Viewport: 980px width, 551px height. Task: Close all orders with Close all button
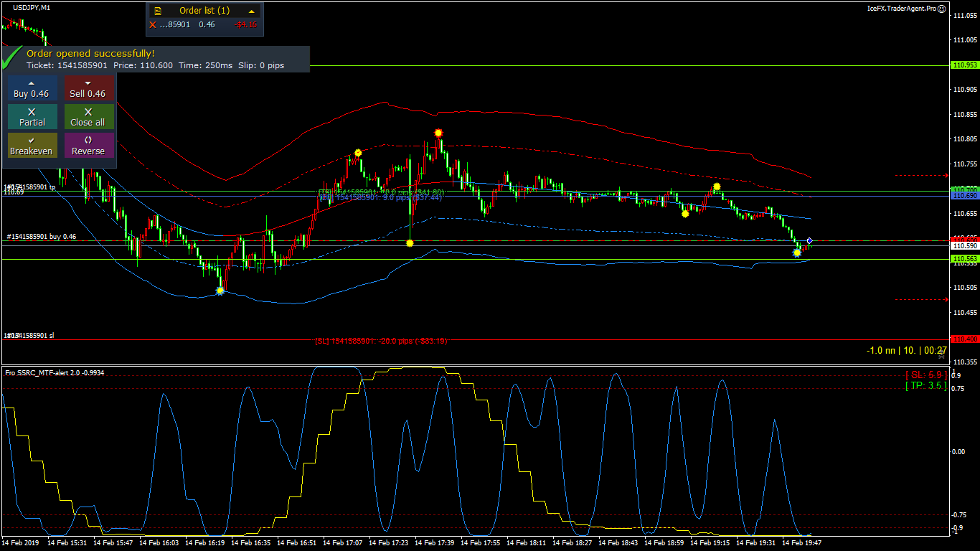(x=88, y=117)
